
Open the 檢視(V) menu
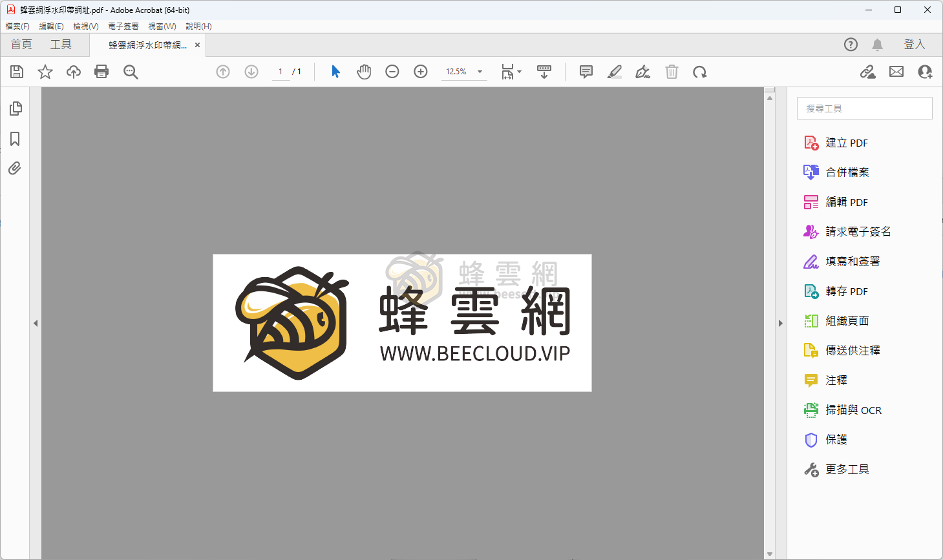coord(86,26)
